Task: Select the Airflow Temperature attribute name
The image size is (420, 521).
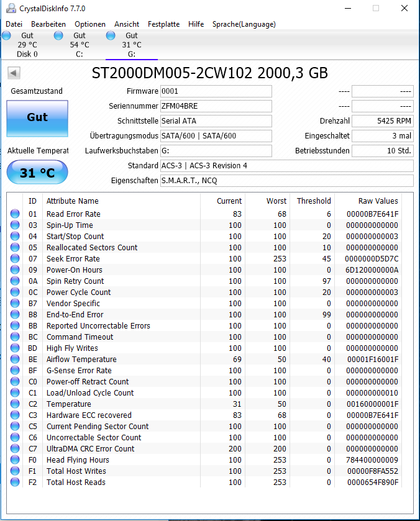Action: (x=81, y=359)
